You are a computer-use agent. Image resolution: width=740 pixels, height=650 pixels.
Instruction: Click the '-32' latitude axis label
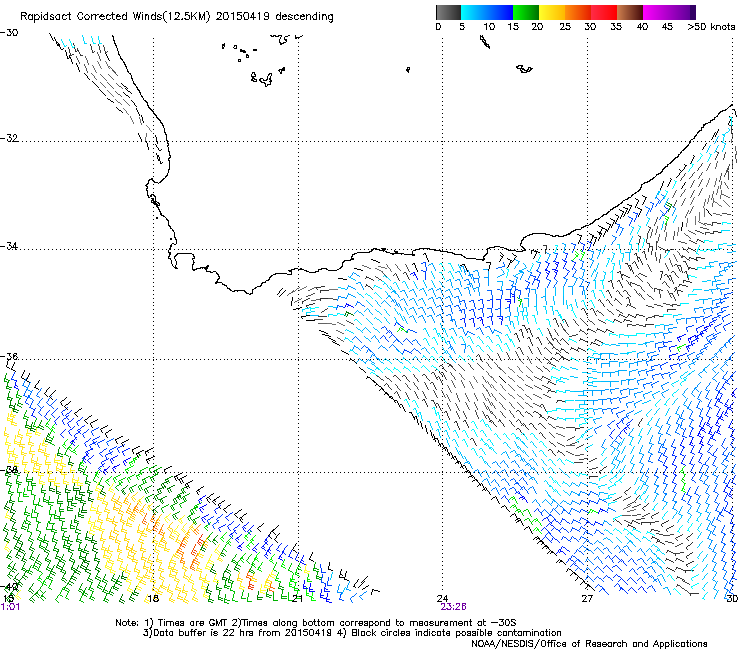pyautogui.click(x=9, y=138)
